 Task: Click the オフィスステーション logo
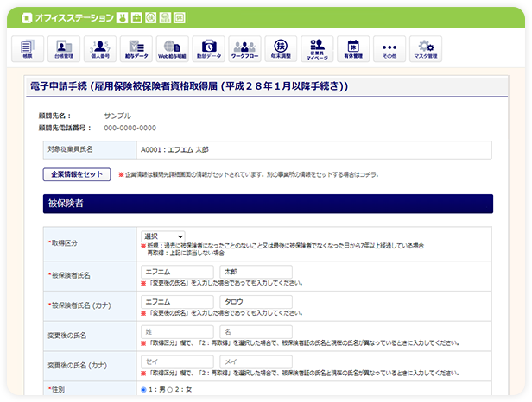pyautogui.click(x=67, y=17)
